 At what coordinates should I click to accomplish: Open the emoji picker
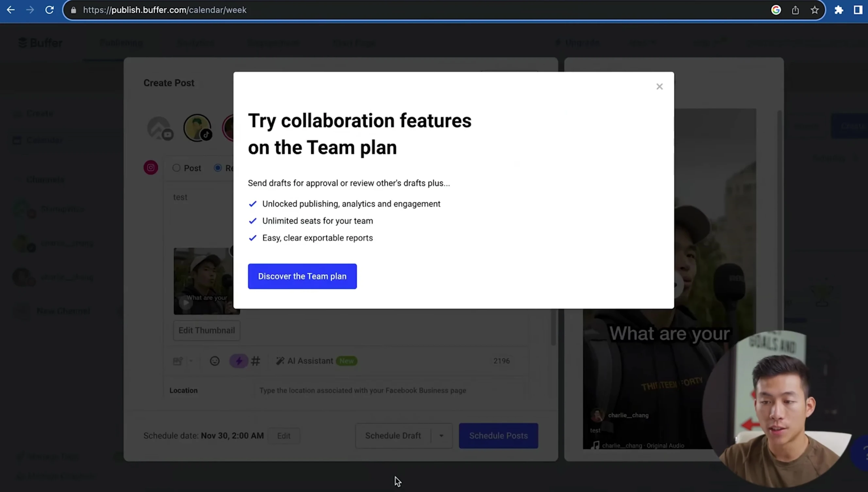click(214, 361)
